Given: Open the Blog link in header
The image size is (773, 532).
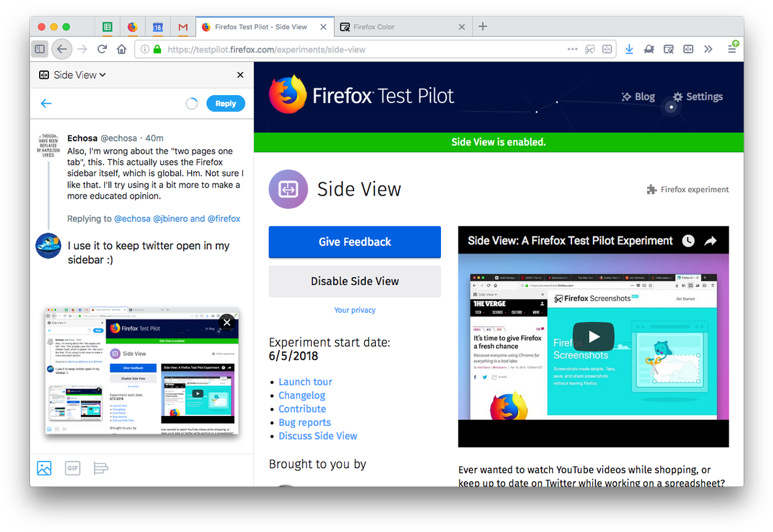Looking at the screenshot, I should click(x=638, y=96).
